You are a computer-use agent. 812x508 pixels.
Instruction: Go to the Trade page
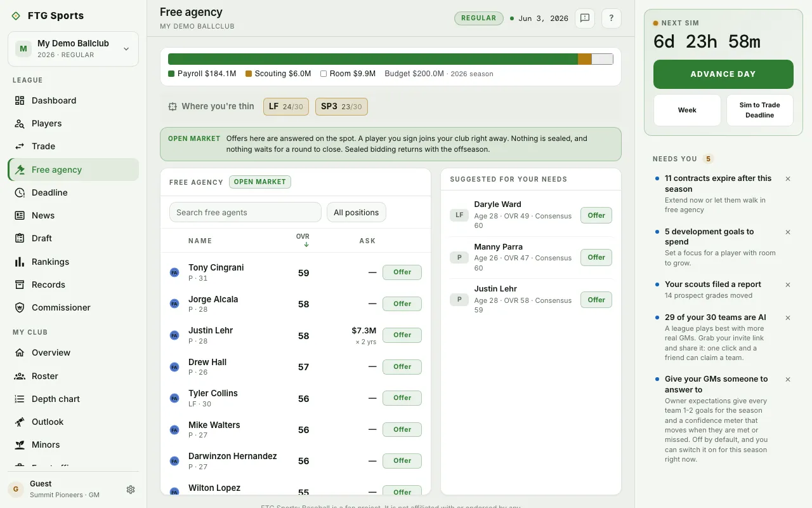(x=73, y=146)
